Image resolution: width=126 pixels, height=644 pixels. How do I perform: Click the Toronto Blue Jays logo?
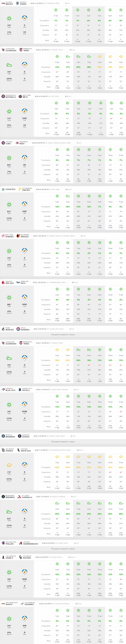click(3, 389)
